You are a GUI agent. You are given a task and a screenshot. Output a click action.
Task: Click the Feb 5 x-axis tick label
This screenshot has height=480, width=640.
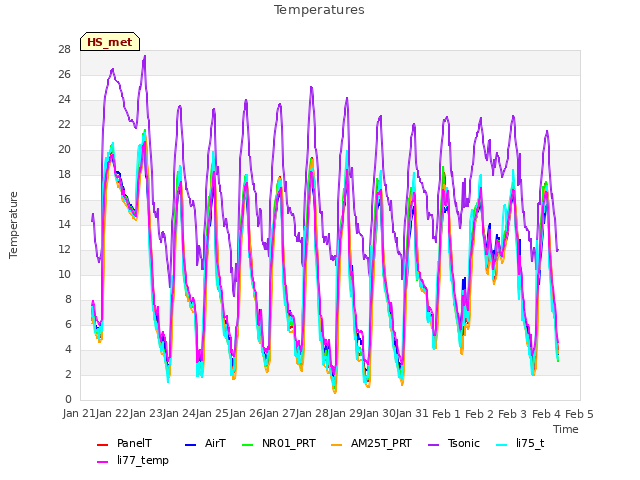pyautogui.click(x=580, y=414)
